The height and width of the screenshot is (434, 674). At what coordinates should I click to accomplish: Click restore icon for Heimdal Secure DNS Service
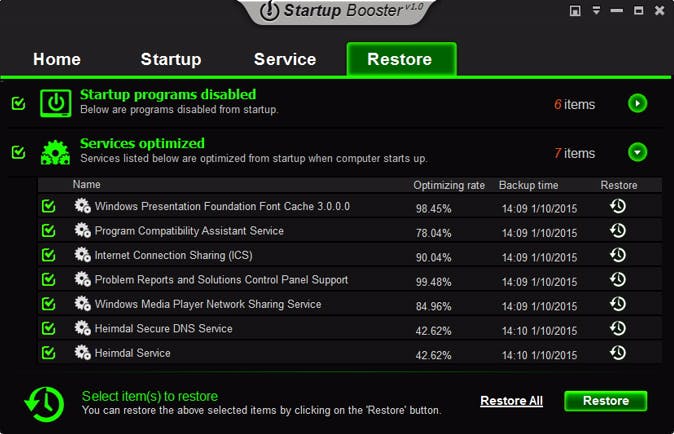pyautogui.click(x=618, y=328)
